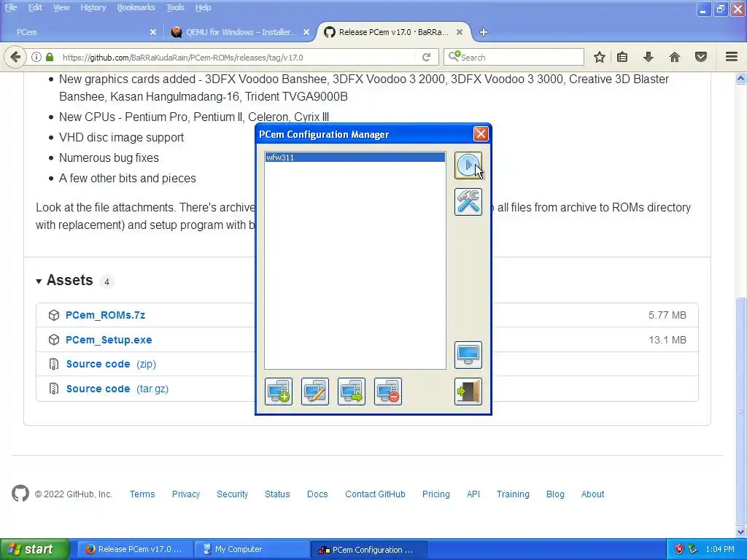Screen dimensions: 747x560
Task: Open the Windows start menu
Action: [34, 549]
